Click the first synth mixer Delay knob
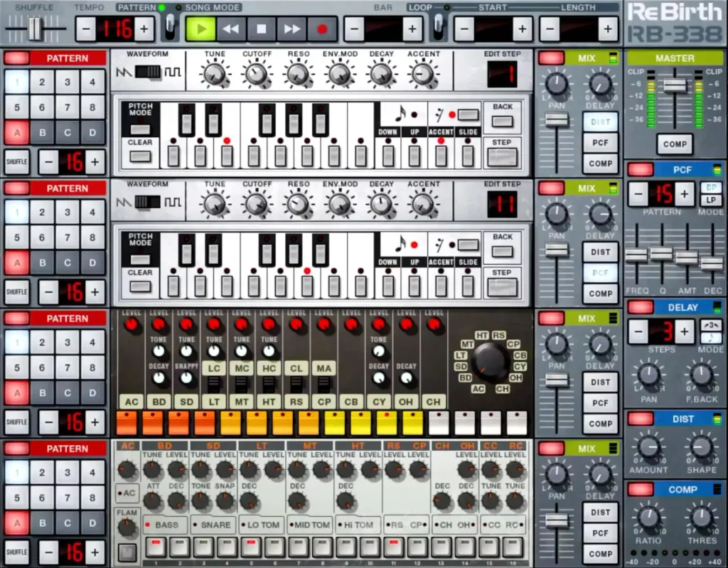The image size is (728, 568). point(600,84)
